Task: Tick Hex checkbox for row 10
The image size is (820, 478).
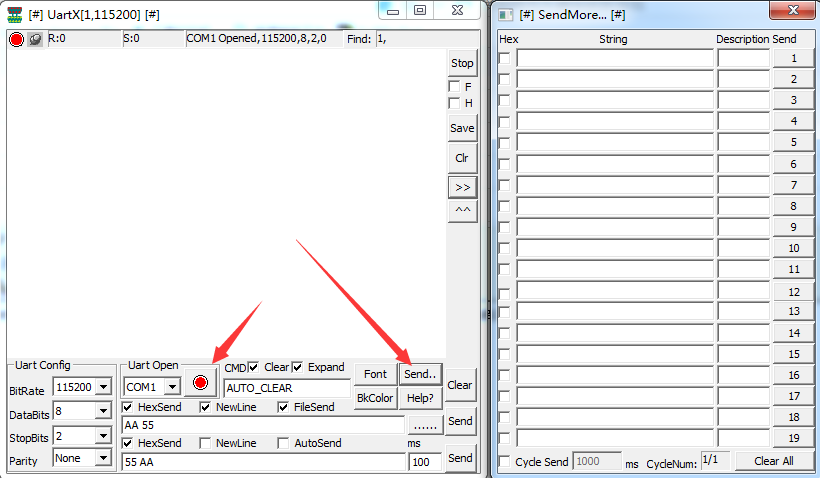Action: (x=505, y=248)
